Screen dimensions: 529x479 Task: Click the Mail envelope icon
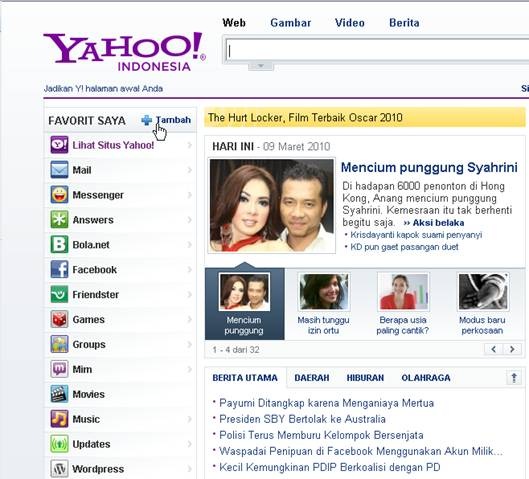[x=59, y=170]
